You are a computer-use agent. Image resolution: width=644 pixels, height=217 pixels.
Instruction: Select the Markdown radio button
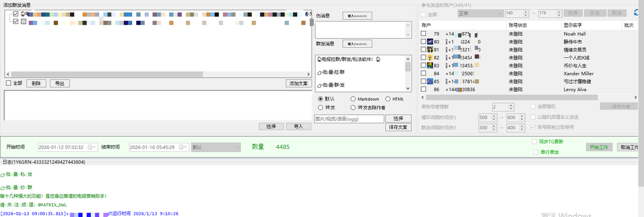coord(353,99)
